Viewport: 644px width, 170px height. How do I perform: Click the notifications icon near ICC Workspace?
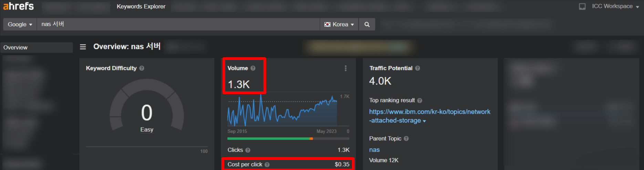[x=582, y=7]
